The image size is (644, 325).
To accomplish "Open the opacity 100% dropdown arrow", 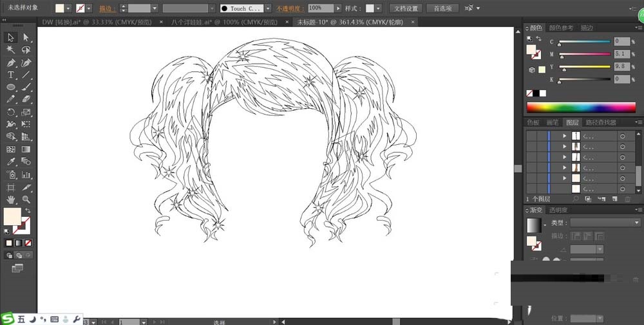I will click(337, 8).
